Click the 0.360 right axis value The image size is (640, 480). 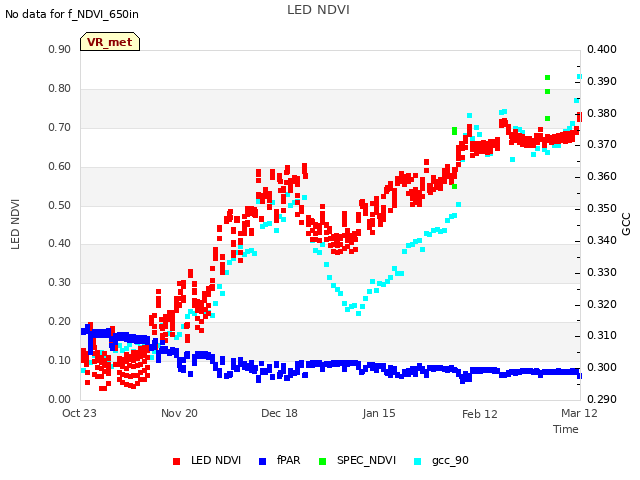pos(602,176)
